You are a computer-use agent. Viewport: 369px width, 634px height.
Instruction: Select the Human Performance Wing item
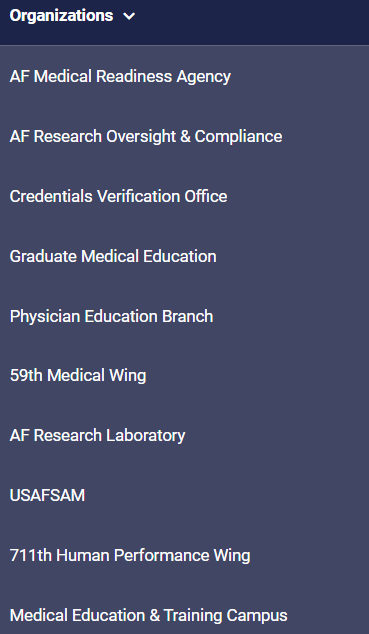(x=130, y=555)
